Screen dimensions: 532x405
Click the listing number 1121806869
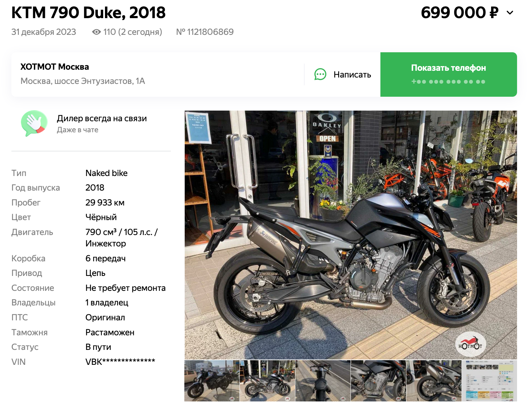click(205, 32)
